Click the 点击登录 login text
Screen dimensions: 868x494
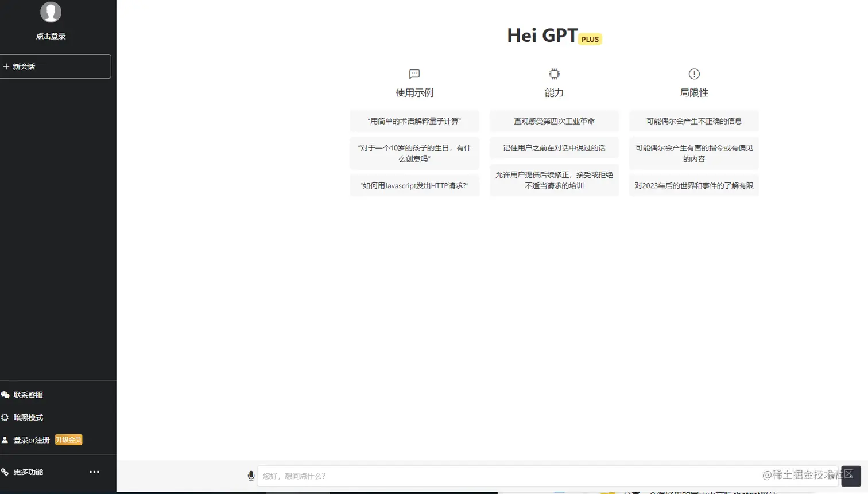(51, 36)
